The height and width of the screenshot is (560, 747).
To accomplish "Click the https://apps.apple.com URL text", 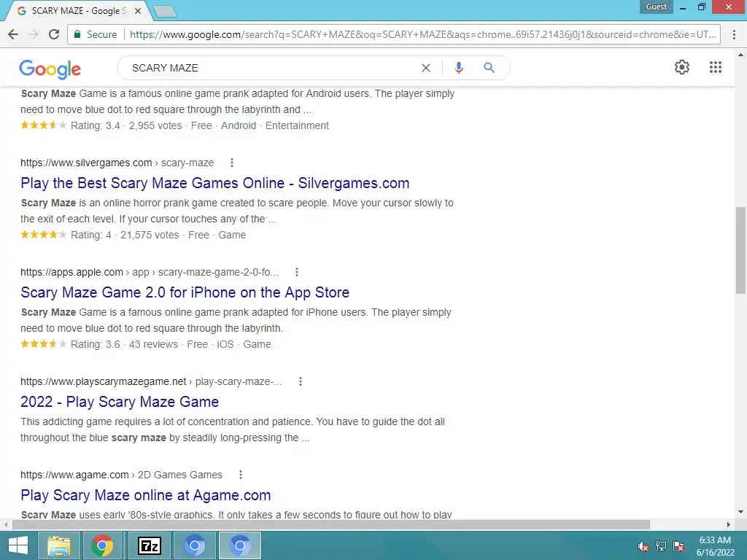I will point(71,272).
